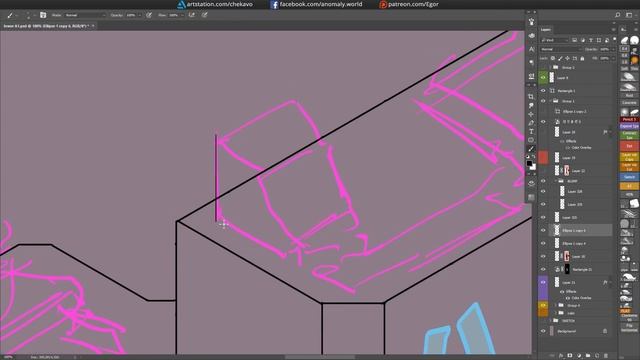The width and height of the screenshot is (640, 360).
Task: Open brush Opacity slider dropdown in options bar
Action: pos(140,15)
